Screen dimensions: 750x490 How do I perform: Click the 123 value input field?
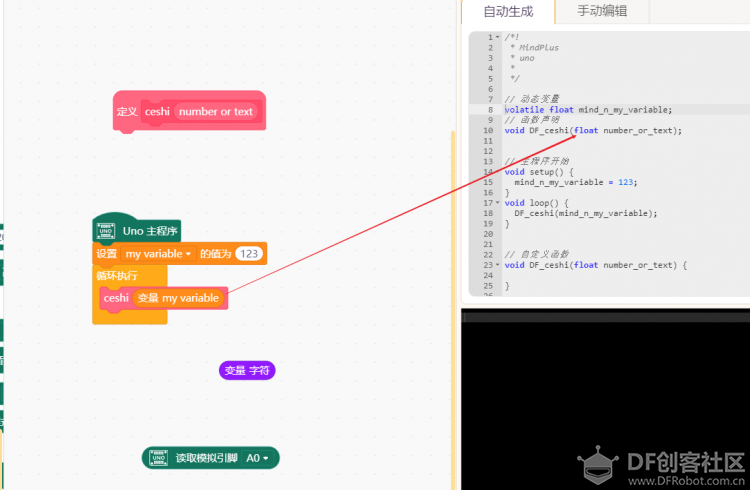pos(249,254)
